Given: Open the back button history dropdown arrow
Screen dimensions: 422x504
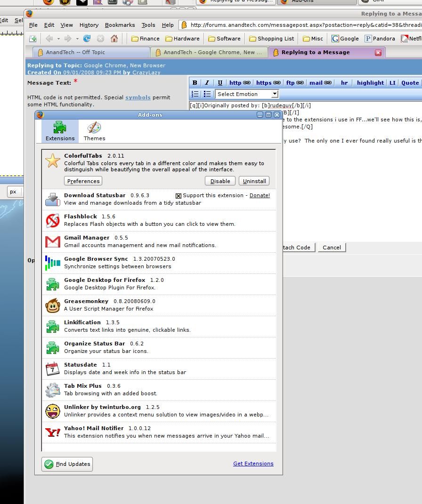Looking at the screenshot, I should click(x=58, y=39).
